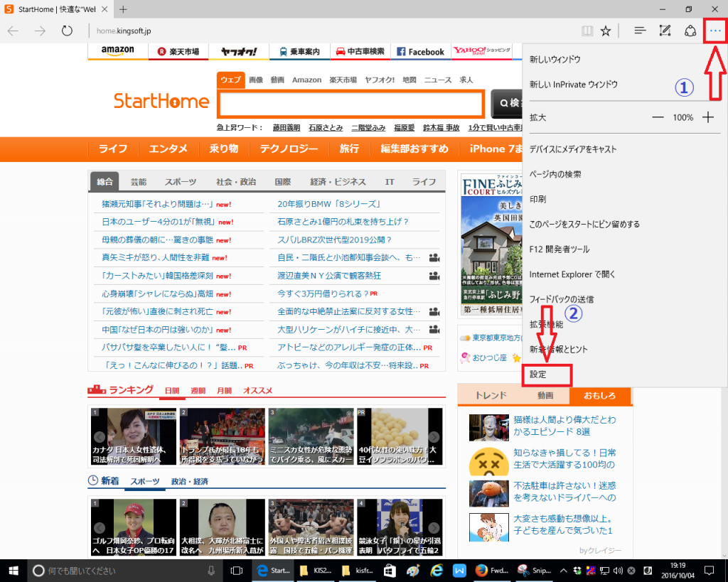The height and width of the screenshot is (582, 728).
Task: Open the 楽天市場 shortcut link
Action: [178, 51]
